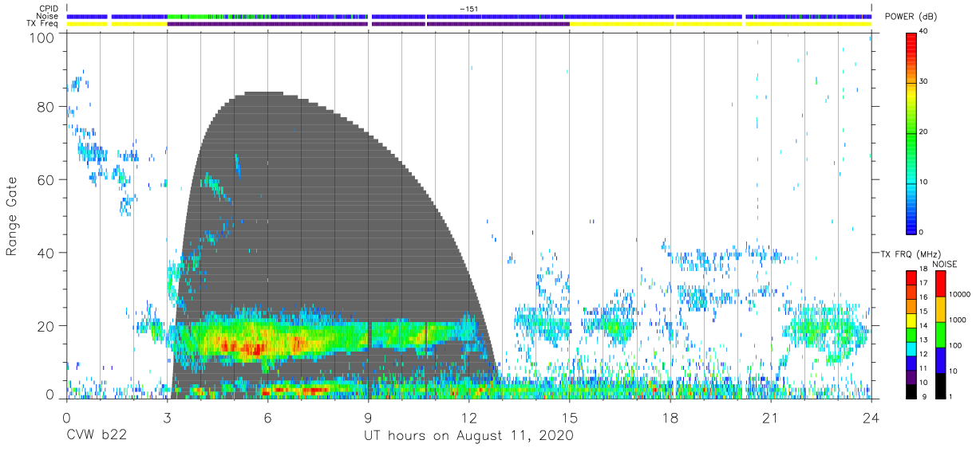The image size is (980, 452).
Task: Click the -151 CPID value
Action: pos(468,8)
